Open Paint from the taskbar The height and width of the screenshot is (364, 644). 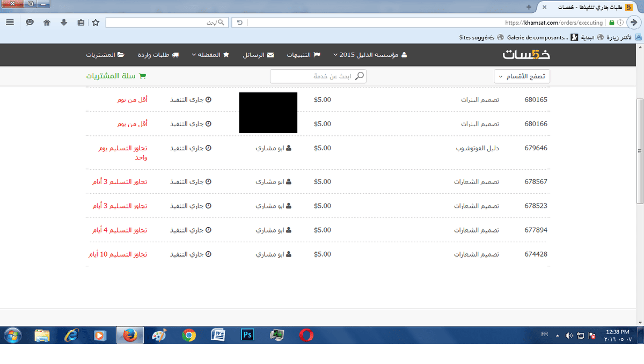pos(159,335)
